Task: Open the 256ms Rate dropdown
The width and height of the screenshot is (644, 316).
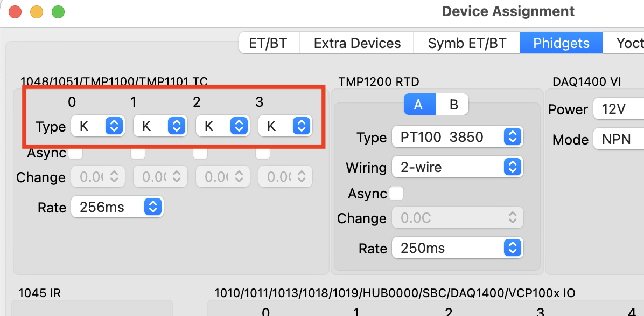Action: pos(117,207)
